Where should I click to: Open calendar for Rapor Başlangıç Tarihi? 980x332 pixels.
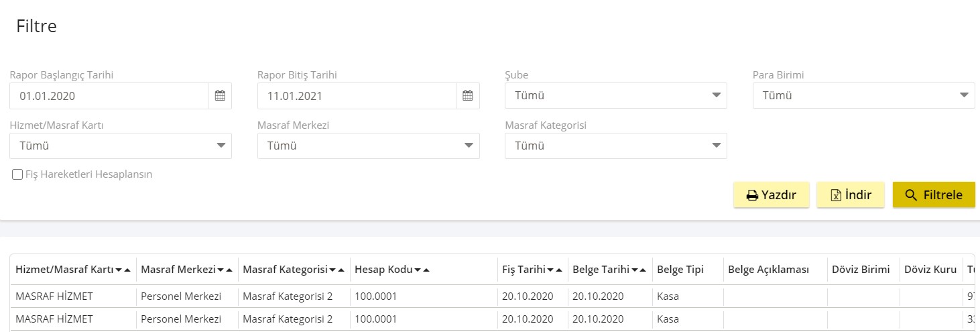coord(220,96)
